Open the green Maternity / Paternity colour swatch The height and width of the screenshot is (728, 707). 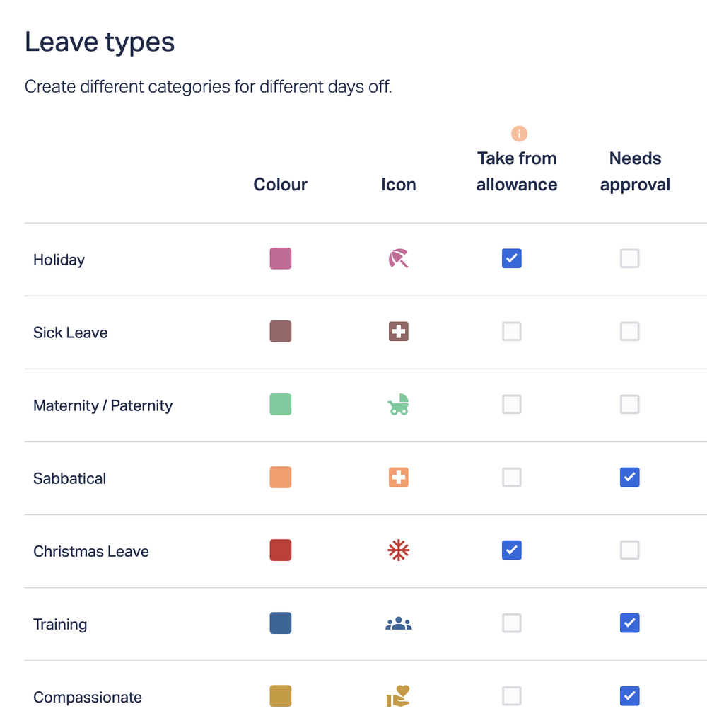click(x=281, y=405)
